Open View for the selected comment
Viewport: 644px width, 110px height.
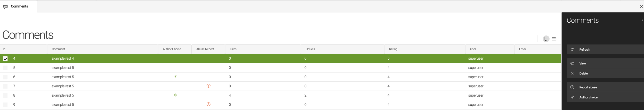point(582,63)
